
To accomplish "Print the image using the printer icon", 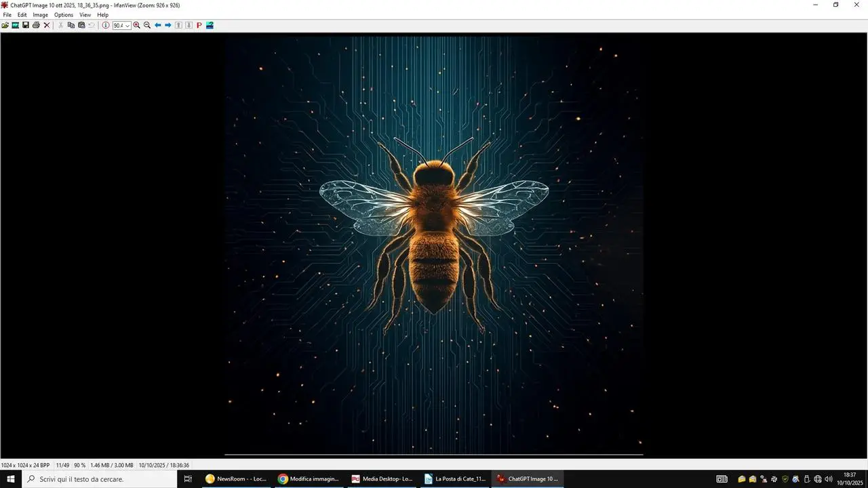I will tap(36, 25).
